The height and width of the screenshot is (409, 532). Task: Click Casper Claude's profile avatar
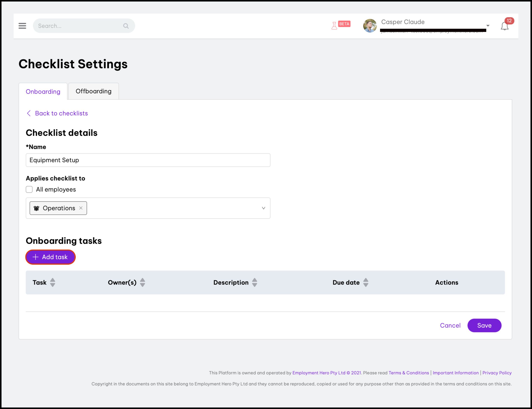click(370, 26)
